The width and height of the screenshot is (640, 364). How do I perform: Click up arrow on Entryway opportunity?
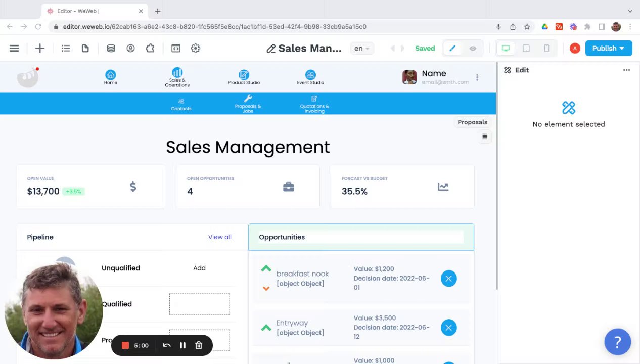point(266,328)
